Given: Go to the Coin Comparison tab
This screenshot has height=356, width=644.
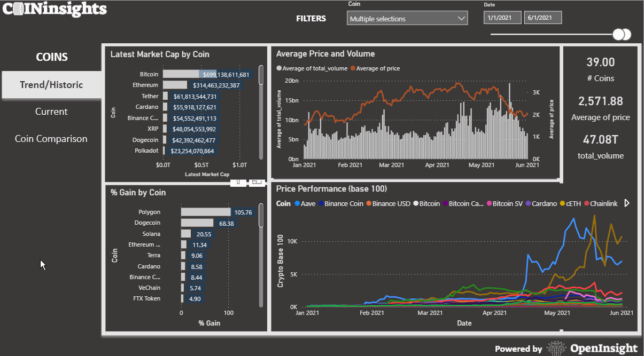Looking at the screenshot, I should 51,139.
